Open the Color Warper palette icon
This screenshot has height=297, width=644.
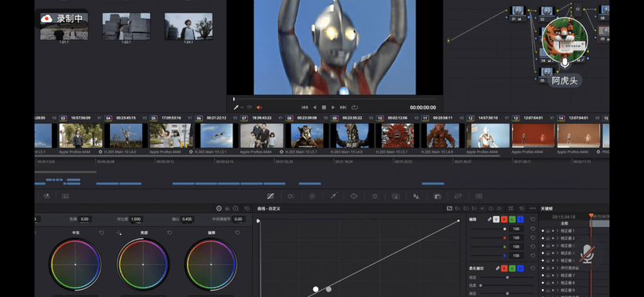312,196
